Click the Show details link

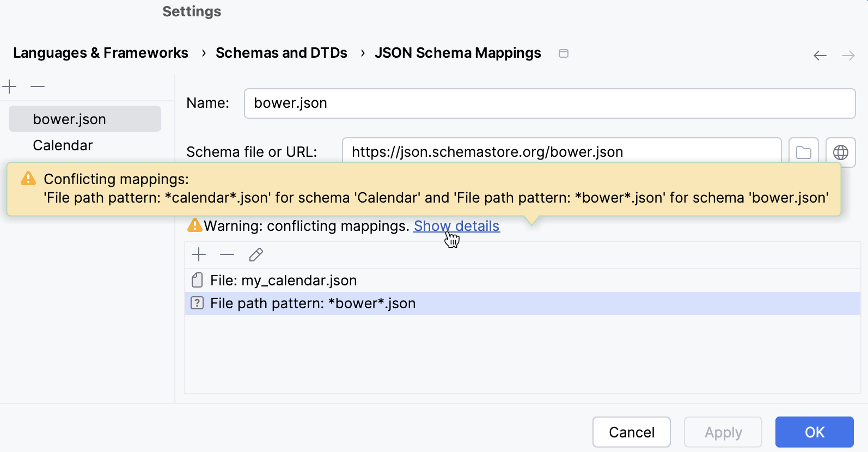[456, 226]
